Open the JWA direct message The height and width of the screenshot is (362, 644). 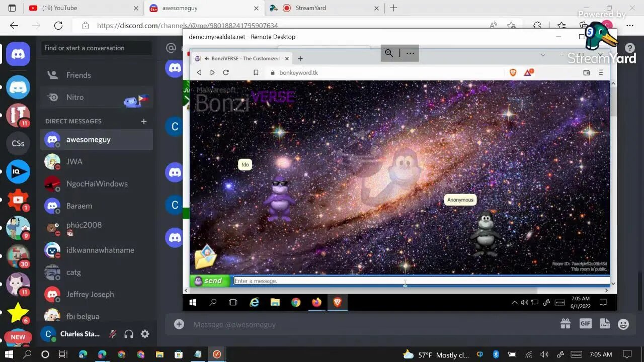tap(97, 161)
